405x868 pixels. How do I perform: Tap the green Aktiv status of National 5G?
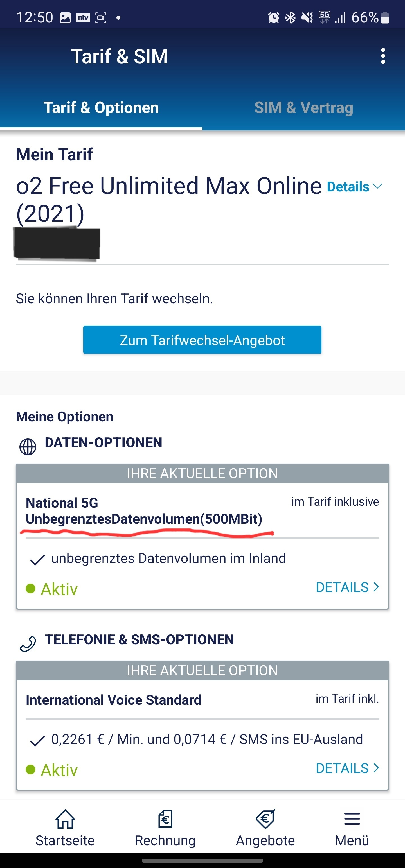click(51, 589)
